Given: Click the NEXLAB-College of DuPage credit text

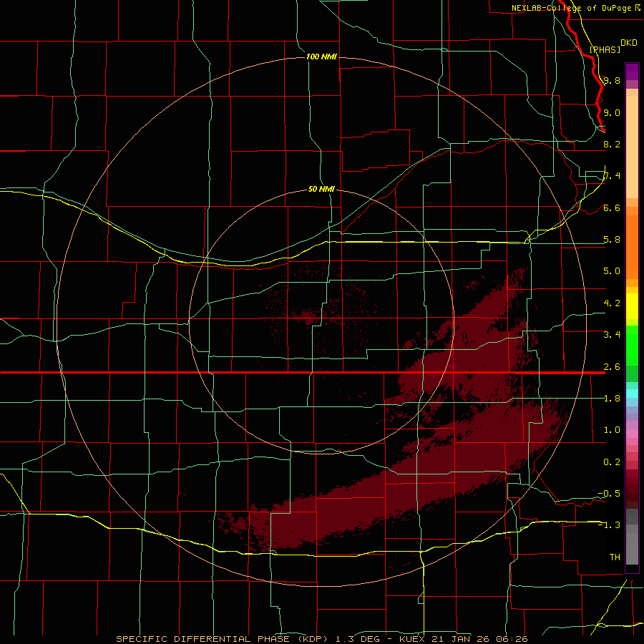Looking at the screenshot, I should 571,8.
